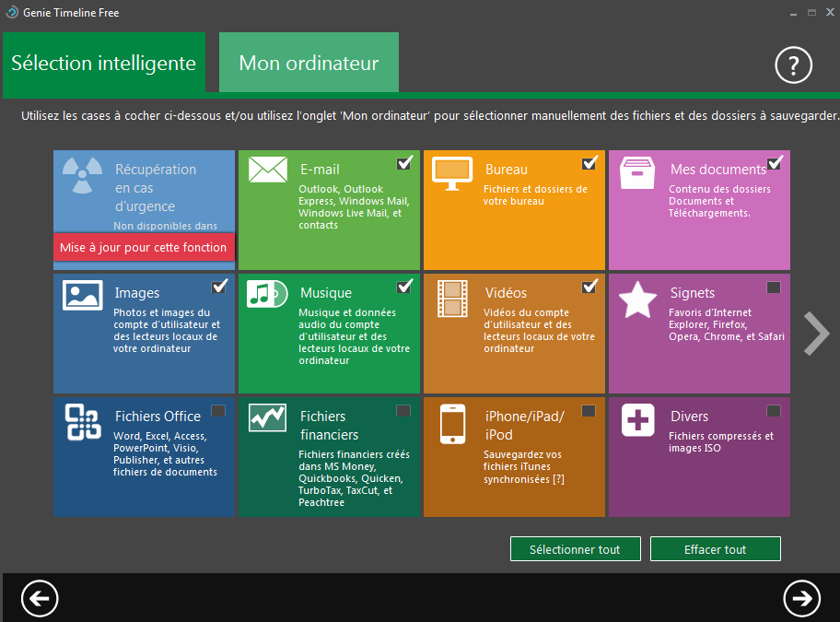Click the plus icon on Divers tile
840x622 pixels.
tap(638, 420)
